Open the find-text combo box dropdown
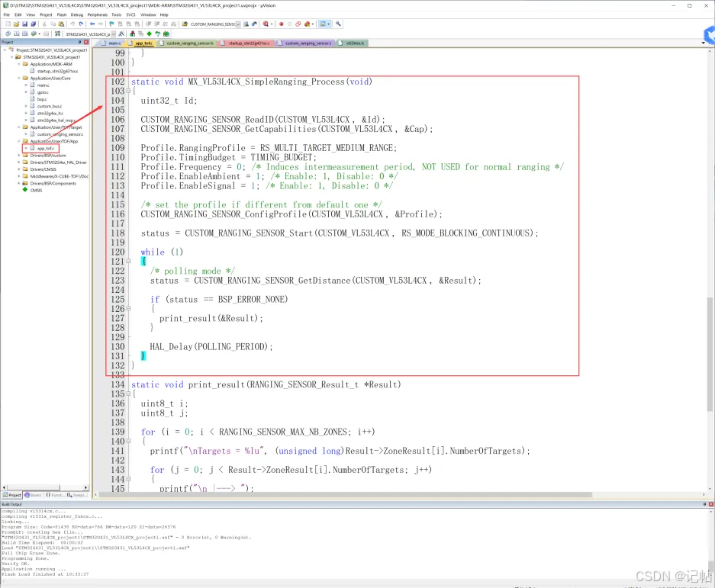Viewport: 715px width, 588px height. pos(238,24)
